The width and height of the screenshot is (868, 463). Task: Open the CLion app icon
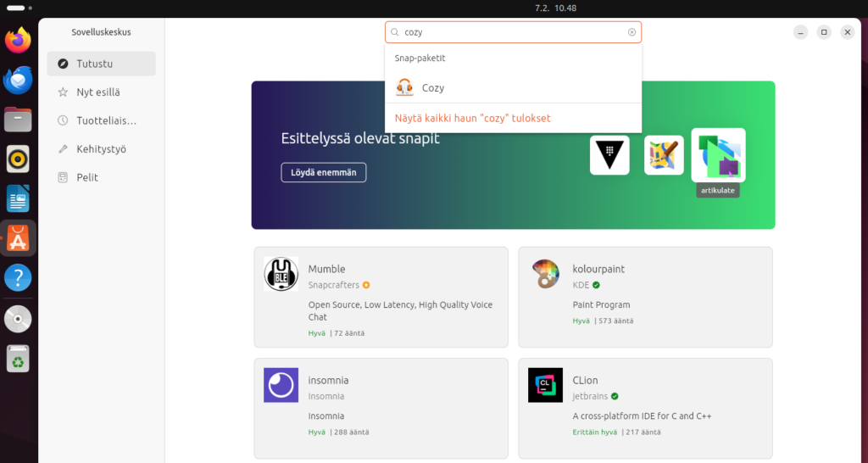pyautogui.click(x=545, y=385)
